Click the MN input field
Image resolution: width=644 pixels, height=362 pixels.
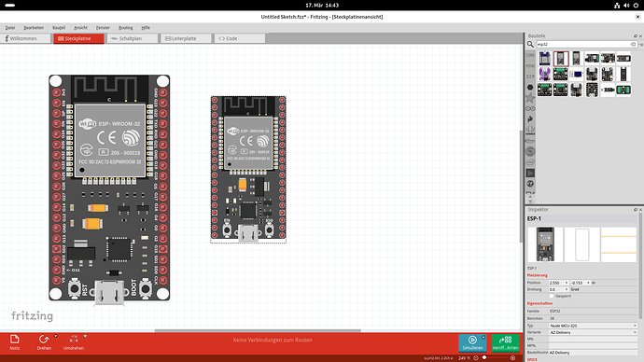point(593,339)
